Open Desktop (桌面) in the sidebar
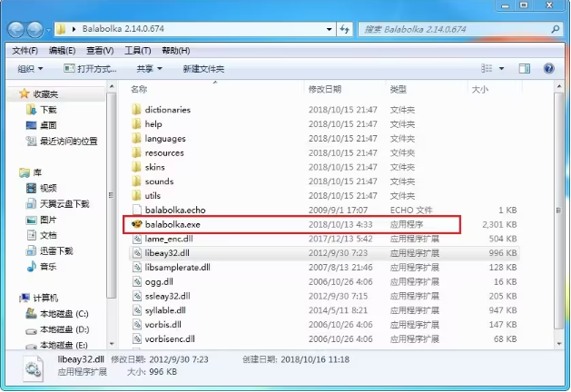This screenshot has height=392, width=571. point(41,125)
